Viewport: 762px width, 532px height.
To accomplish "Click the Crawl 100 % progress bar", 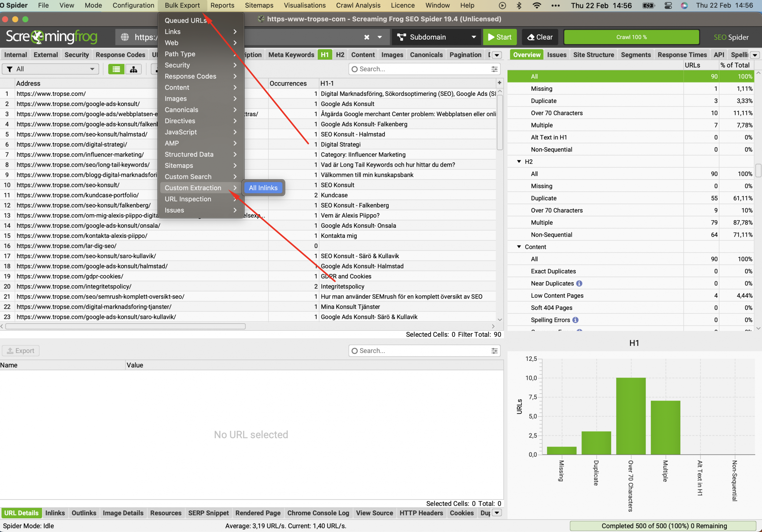I will tap(632, 37).
